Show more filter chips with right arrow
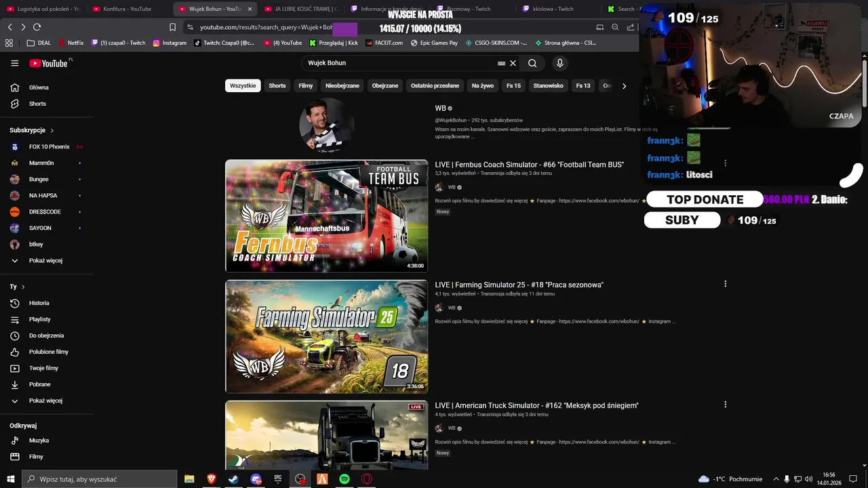This screenshot has width=868, height=488. [x=624, y=86]
